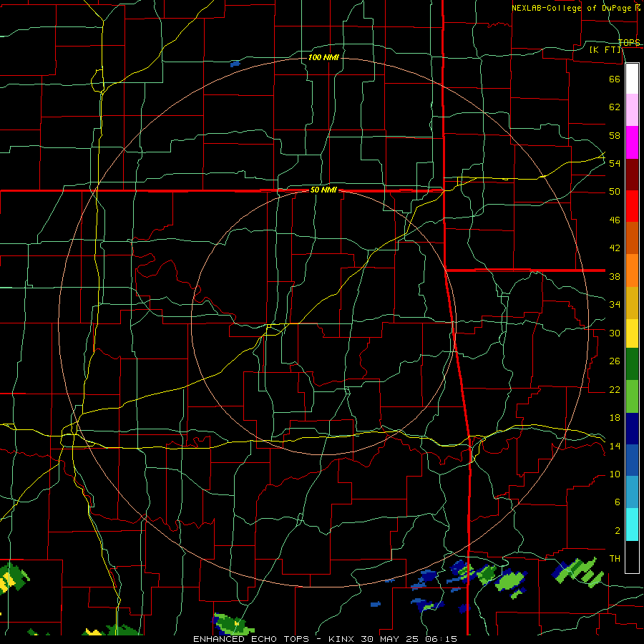Click the gold legend color band
Viewport: 644px width, 644px height.
coord(632,303)
